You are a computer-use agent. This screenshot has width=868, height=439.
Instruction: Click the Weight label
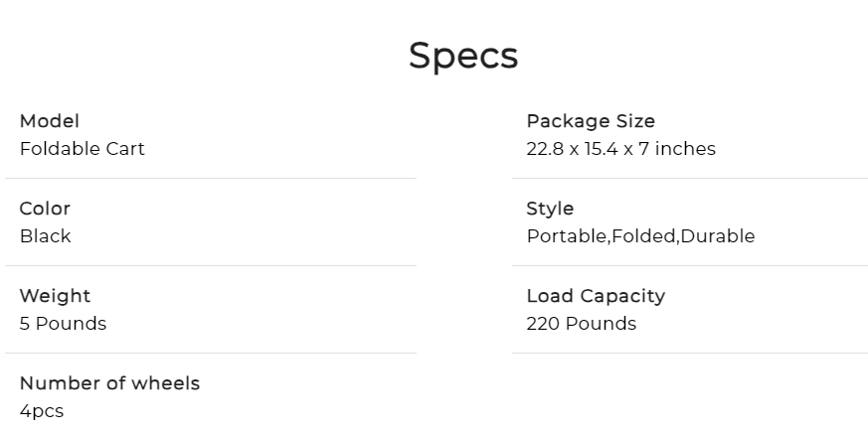[x=55, y=296]
